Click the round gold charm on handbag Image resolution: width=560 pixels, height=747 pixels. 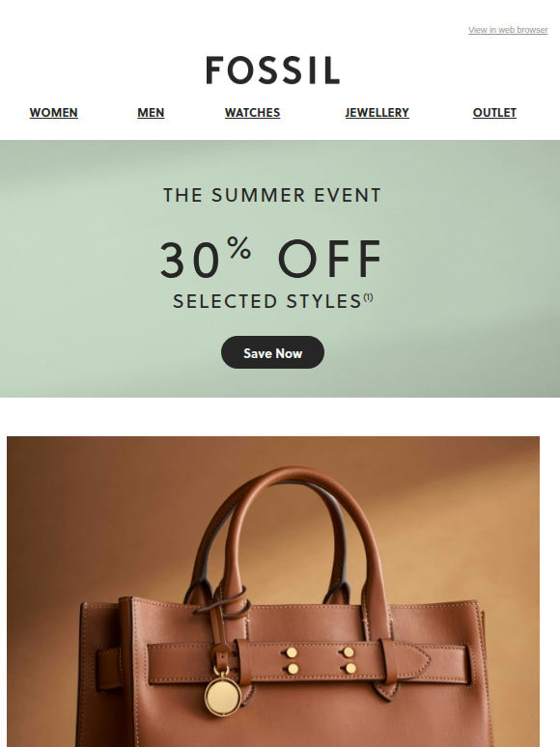pos(222,696)
